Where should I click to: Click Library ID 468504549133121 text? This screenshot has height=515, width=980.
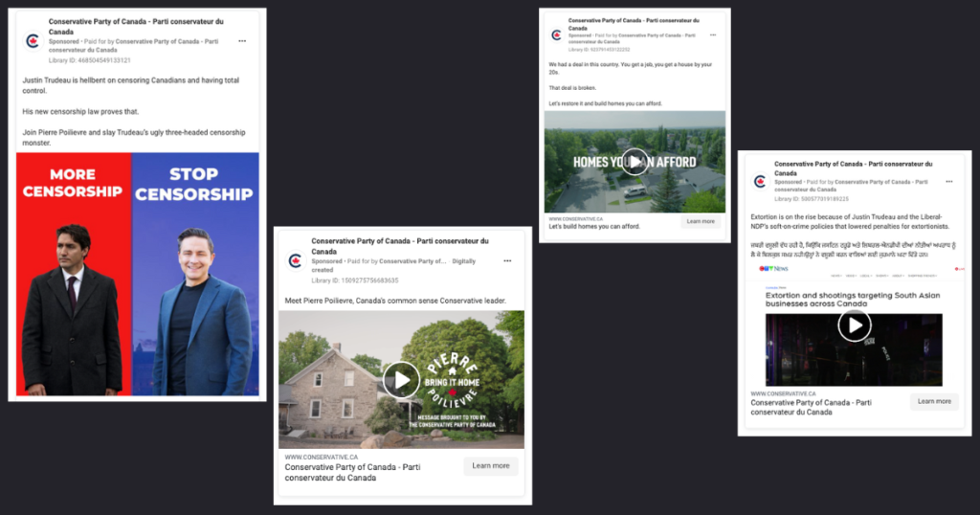pos(89,60)
